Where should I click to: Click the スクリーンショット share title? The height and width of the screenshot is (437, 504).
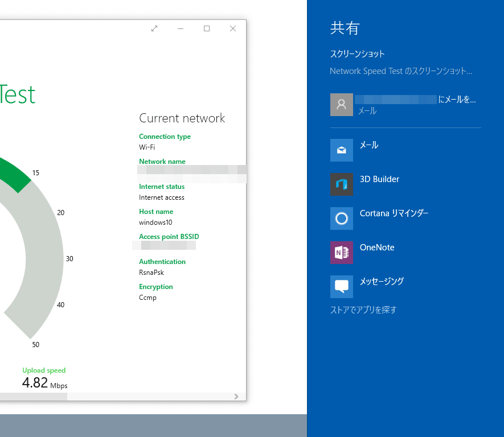coord(358,53)
